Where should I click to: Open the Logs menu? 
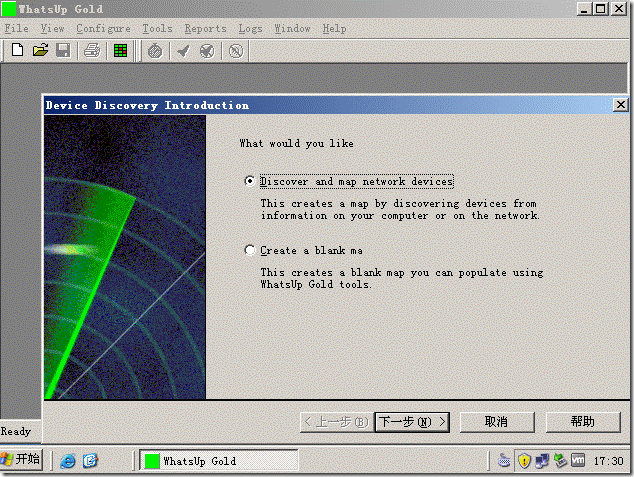point(250,29)
